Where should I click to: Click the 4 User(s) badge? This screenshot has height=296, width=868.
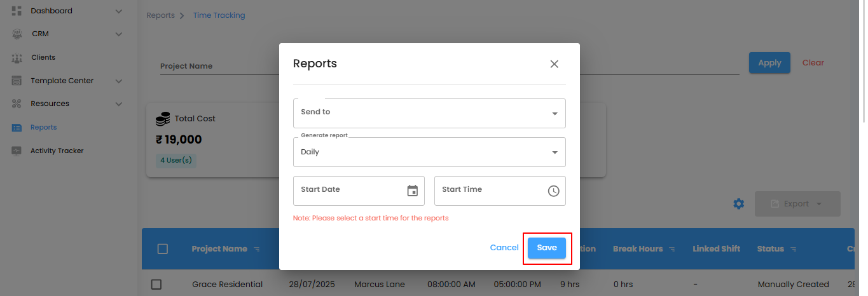(x=176, y=160)
